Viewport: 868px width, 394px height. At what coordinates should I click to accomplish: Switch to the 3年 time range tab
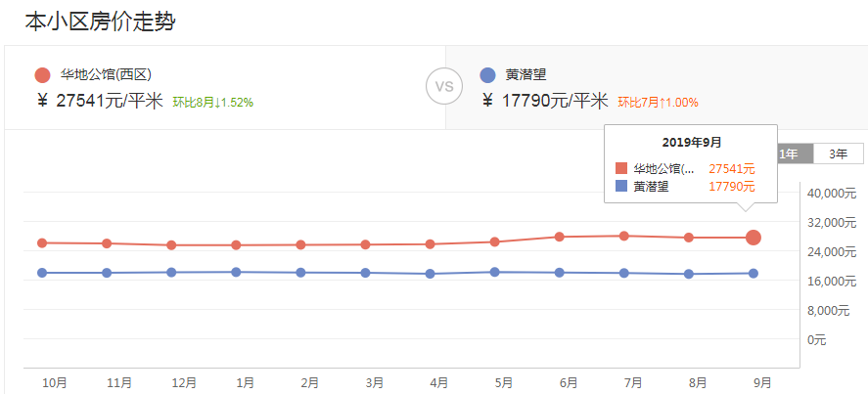point(838,153)
